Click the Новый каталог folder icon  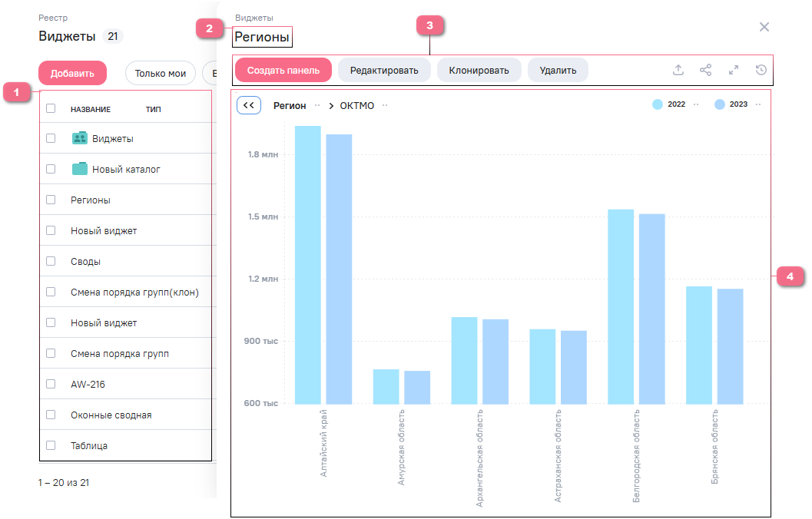tap(80, 169)
